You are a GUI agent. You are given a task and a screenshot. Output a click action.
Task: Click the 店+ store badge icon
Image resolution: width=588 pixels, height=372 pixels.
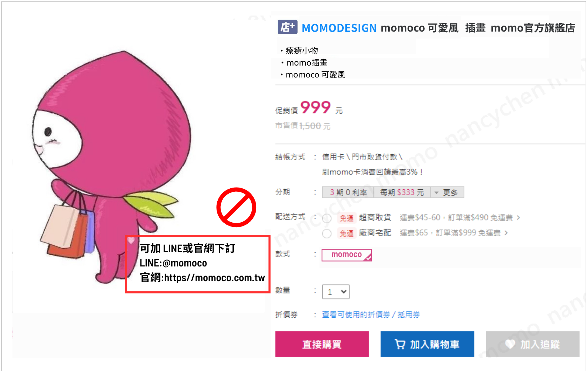click(x=287, y=27)
